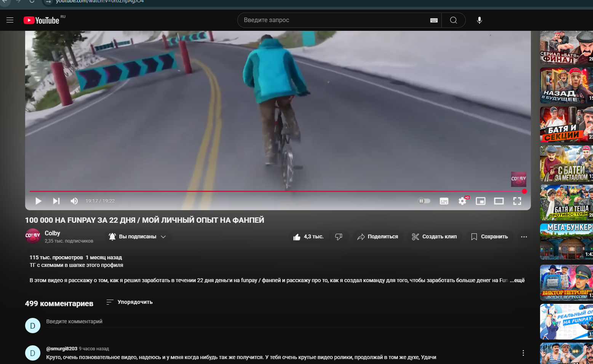
Task: Open the Мега бункер thumbnail
Action: coord(566,242)
